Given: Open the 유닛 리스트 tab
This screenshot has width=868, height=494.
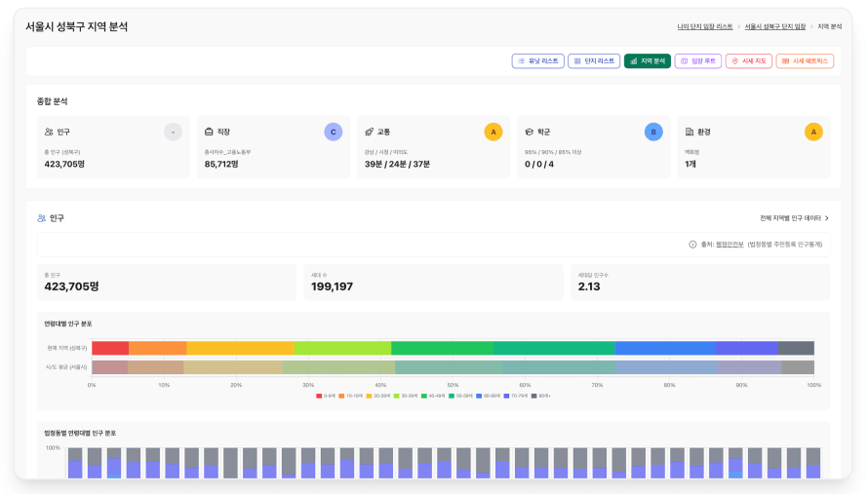Looking at the screenshot, I should 537,60.
